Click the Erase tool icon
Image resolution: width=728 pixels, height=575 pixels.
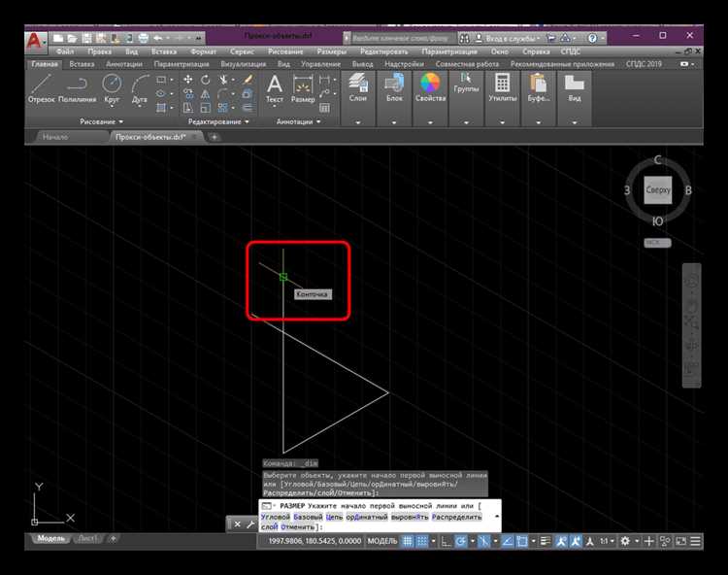(248, 80)
